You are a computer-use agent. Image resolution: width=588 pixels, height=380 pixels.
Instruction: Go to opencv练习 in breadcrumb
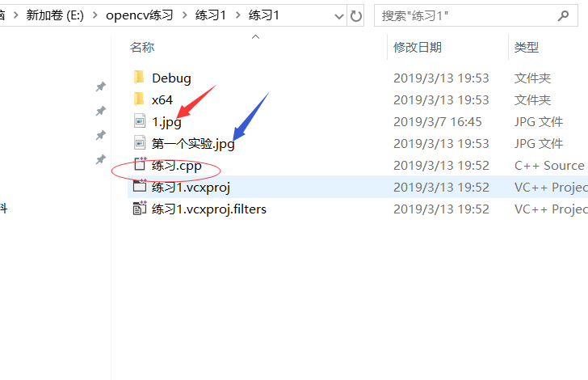(x=139, y=15)
